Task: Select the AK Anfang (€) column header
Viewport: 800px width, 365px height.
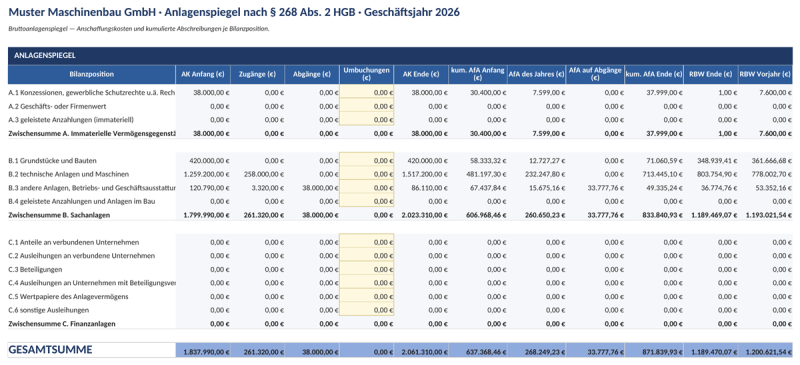Action: point(203,75)
